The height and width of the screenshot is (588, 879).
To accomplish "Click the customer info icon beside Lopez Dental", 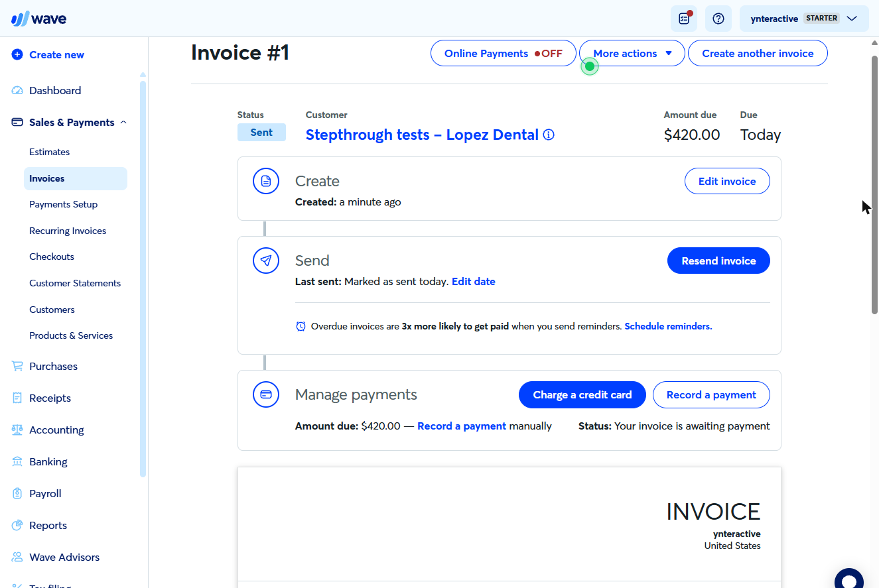I will pos(549,135).
